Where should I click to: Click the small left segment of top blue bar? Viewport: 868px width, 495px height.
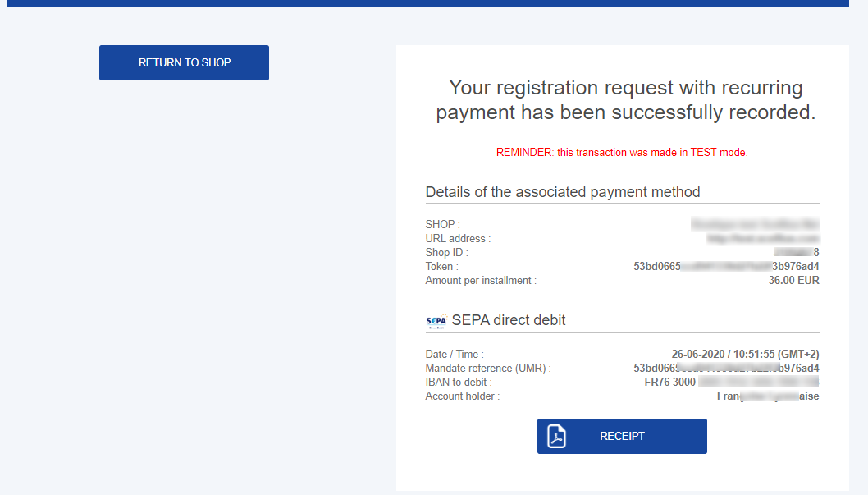(x=45, y=2)
